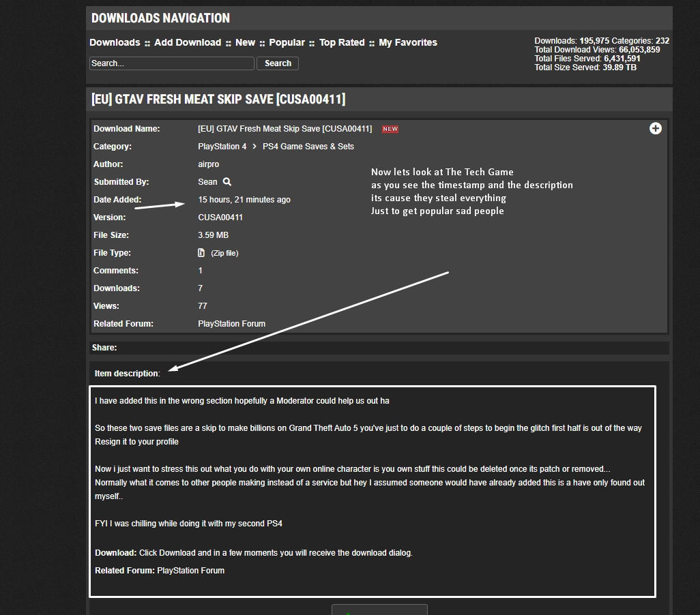This screenshot has height=615, width=700.
Task: Click PlayStation Forum in the item description
Action: coord(190,570)
